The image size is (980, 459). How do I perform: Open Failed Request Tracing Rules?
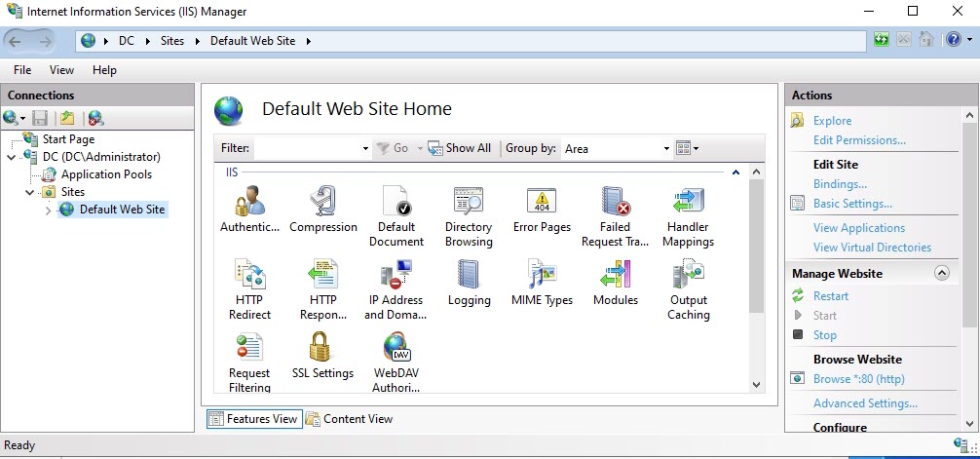615,203
